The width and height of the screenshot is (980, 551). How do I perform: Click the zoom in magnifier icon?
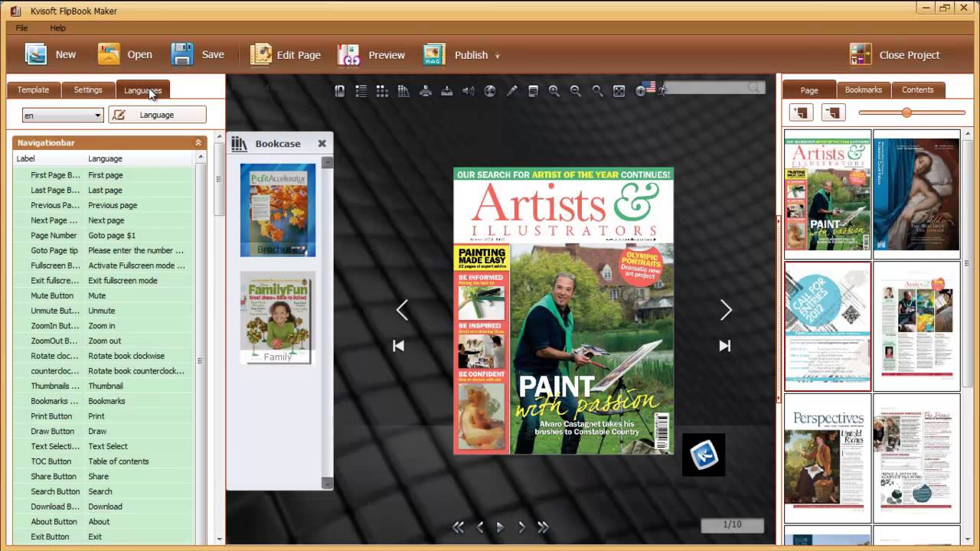(x=554, y=91)
